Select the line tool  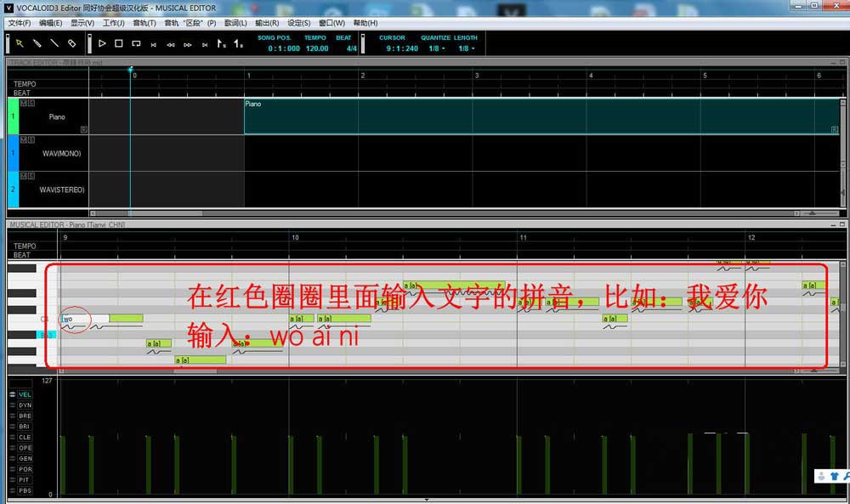pyautogui.click(x=54, y=43)
